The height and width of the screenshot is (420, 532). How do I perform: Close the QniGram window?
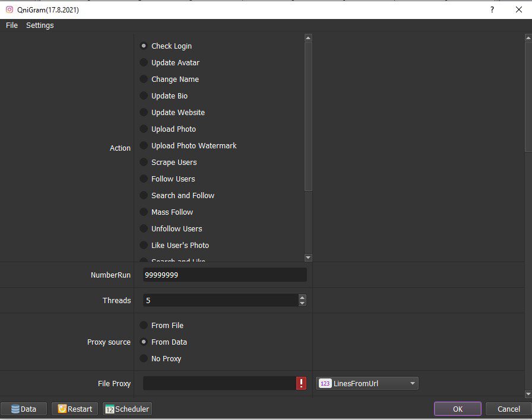(519, 9)
